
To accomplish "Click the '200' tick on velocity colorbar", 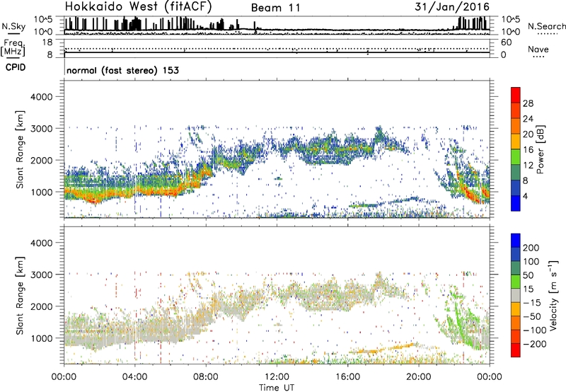I will pos(531,248).
